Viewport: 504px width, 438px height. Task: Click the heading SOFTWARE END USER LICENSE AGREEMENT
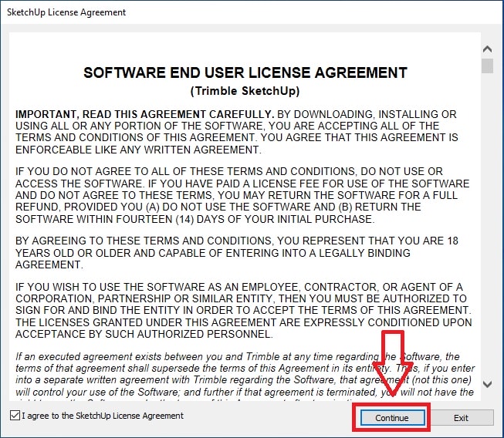[245, 72]
